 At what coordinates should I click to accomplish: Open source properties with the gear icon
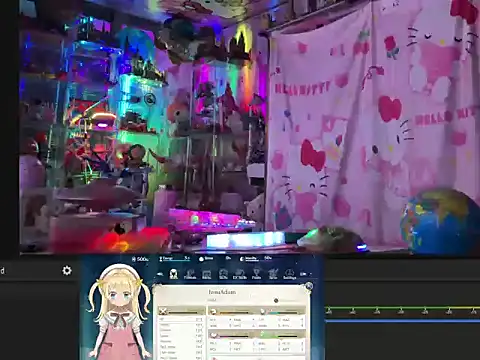coord(67,270)
